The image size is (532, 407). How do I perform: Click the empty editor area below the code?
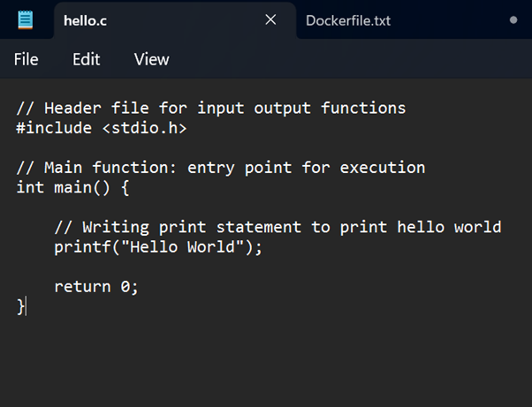pyautogui.click(x=265, y=362)
